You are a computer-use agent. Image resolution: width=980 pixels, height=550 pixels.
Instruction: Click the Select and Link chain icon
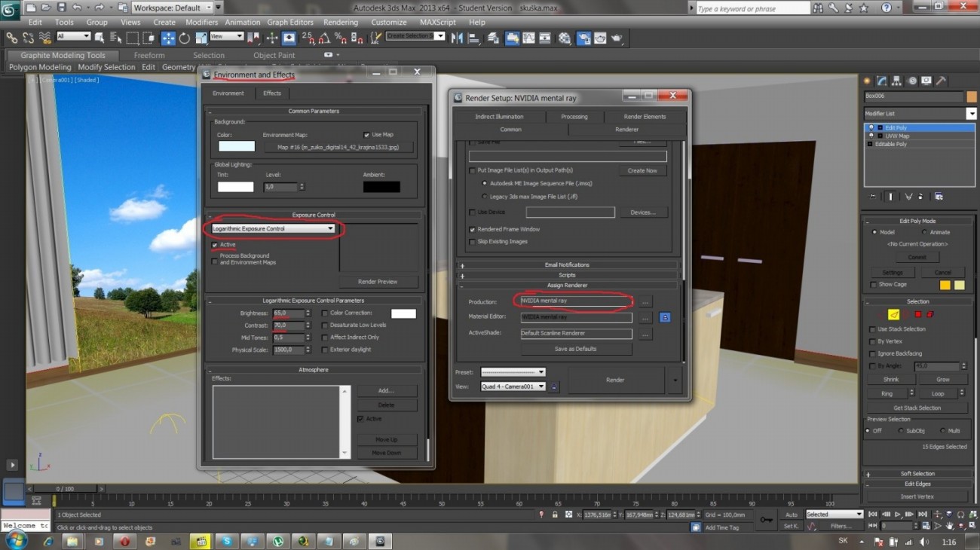12,38
